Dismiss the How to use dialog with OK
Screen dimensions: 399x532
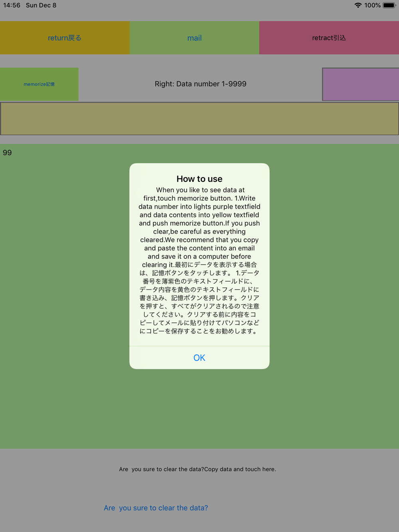tap(199, 357)
